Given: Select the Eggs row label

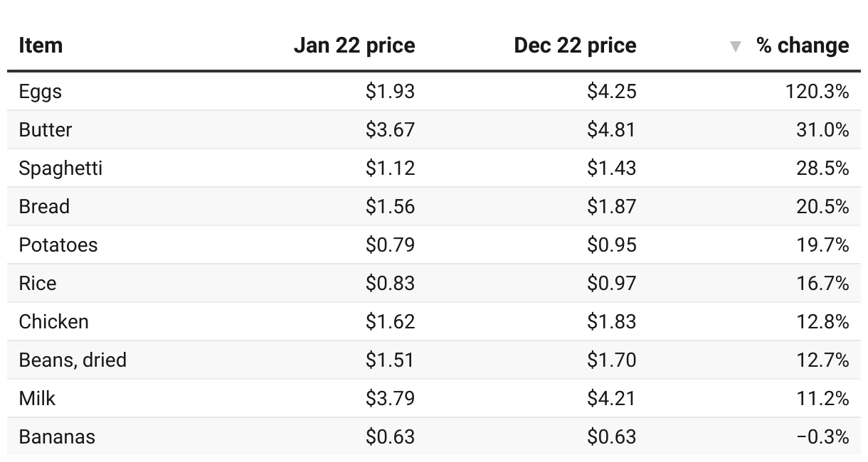Looking at the screenshot, I should click(41, 92).
